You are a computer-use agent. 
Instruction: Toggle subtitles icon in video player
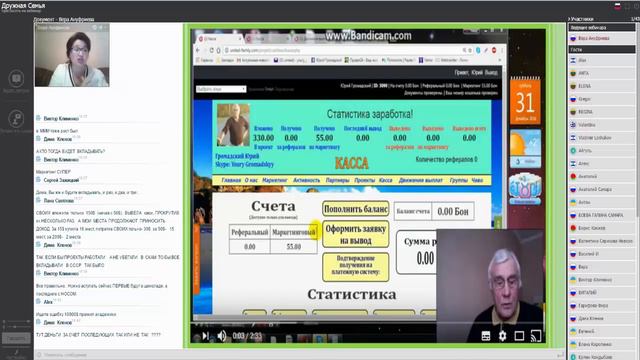point(486,336)
